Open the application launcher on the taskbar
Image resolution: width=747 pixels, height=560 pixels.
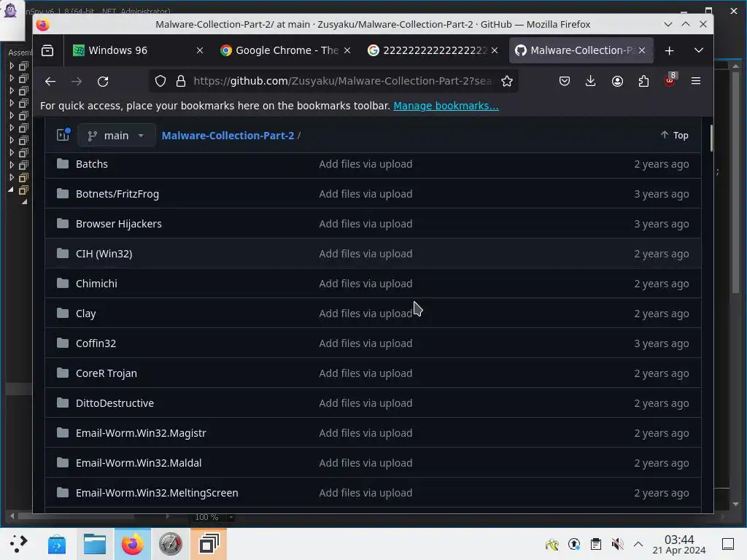tap(18, 544)
